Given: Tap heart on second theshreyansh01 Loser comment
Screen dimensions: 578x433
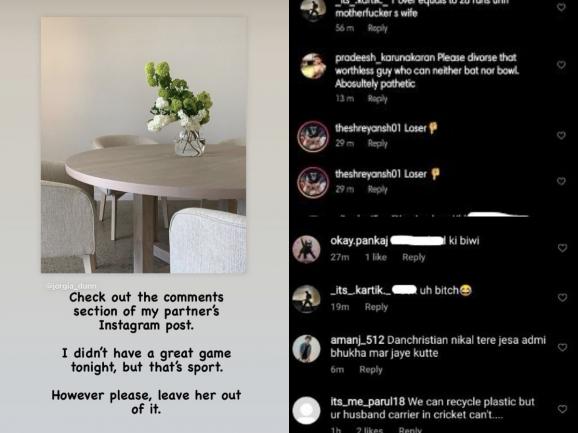Looking at the screenshot, I should click(561, 181).
